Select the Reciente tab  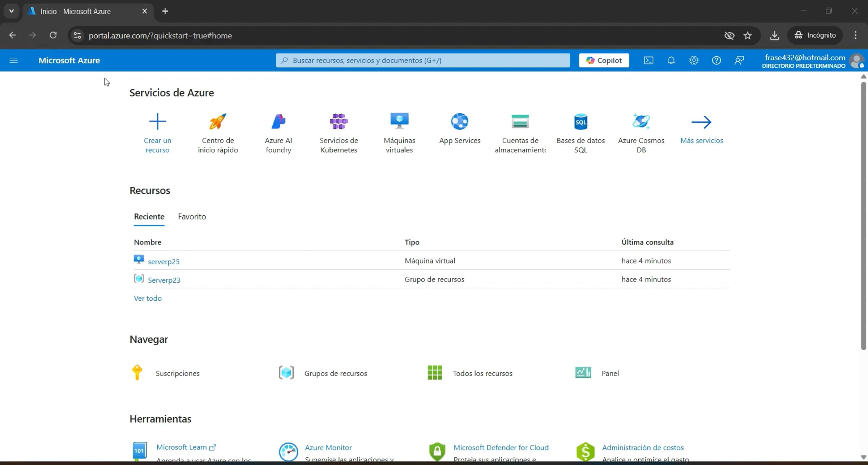click(149, 216)
